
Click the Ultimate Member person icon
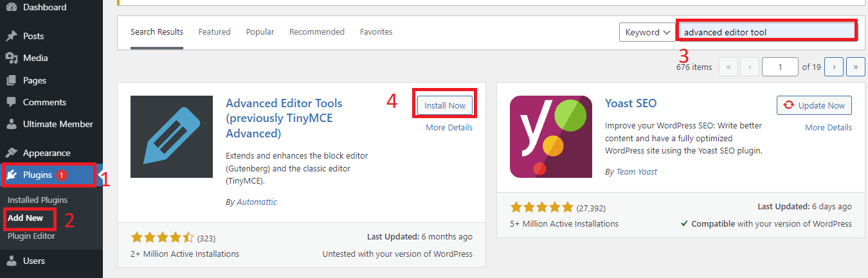tap(12, 124)
